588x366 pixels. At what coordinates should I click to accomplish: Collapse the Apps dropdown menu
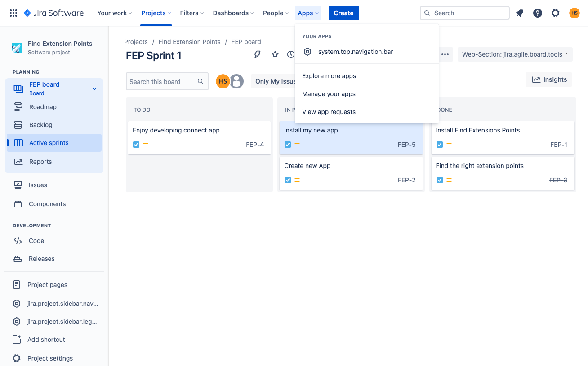tap(308, 13)
